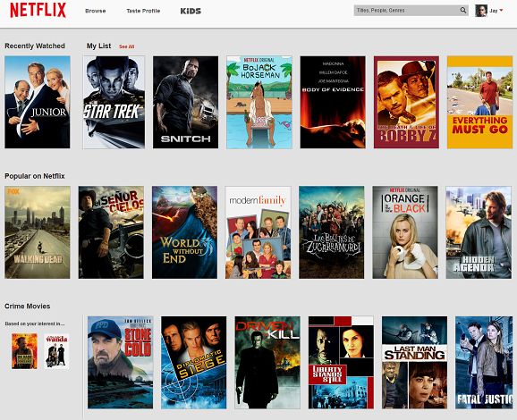The image size is (517, 420).
Task: Open the Fatal Justice poster
Action: point(484,362)
